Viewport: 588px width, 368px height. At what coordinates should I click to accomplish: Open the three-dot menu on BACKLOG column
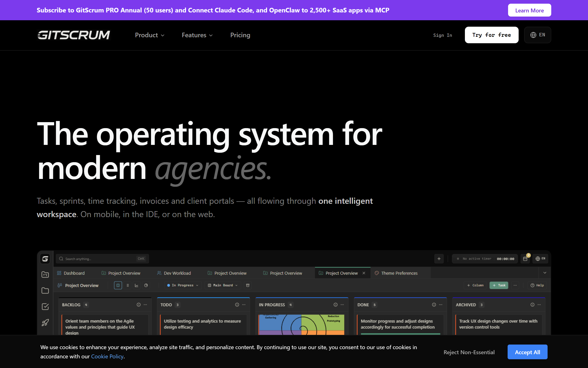145,305
